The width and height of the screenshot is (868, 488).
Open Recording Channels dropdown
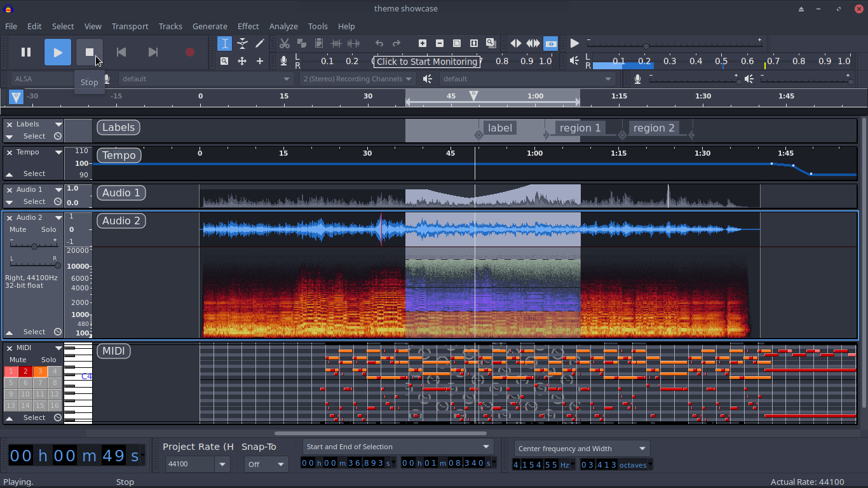pyautogui.click(x=358, y=79)
